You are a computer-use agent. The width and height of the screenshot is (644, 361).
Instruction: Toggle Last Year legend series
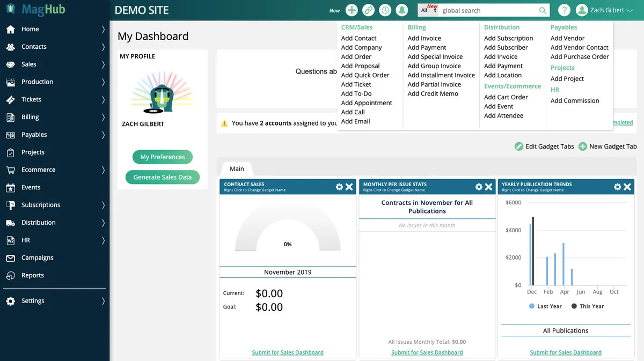click(x=545, y=306)
